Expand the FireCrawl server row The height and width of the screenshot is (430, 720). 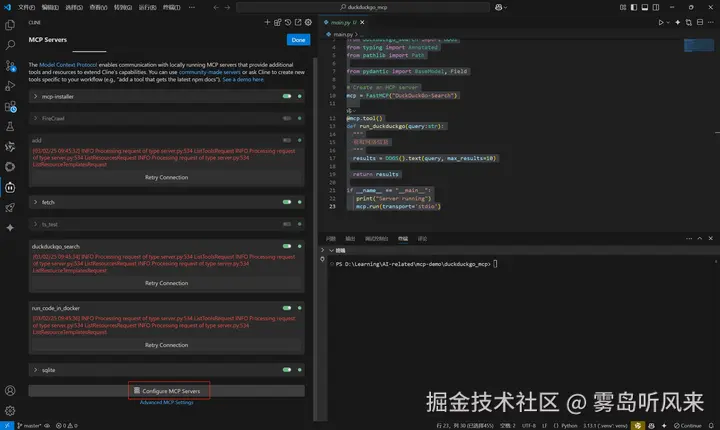click(35, 119)
